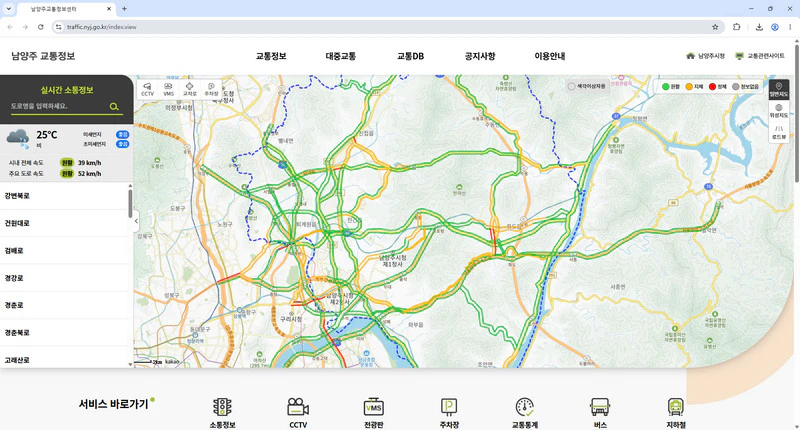This screenshot has width=800, height=430.
Task: Click 미세먼지 좋음 badge
Action: [x=122, y=135]
